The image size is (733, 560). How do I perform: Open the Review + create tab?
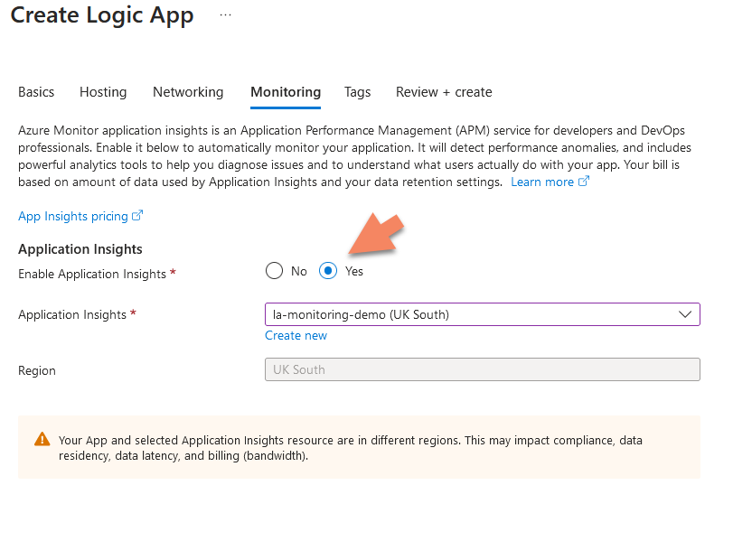[x=444, y=92]
